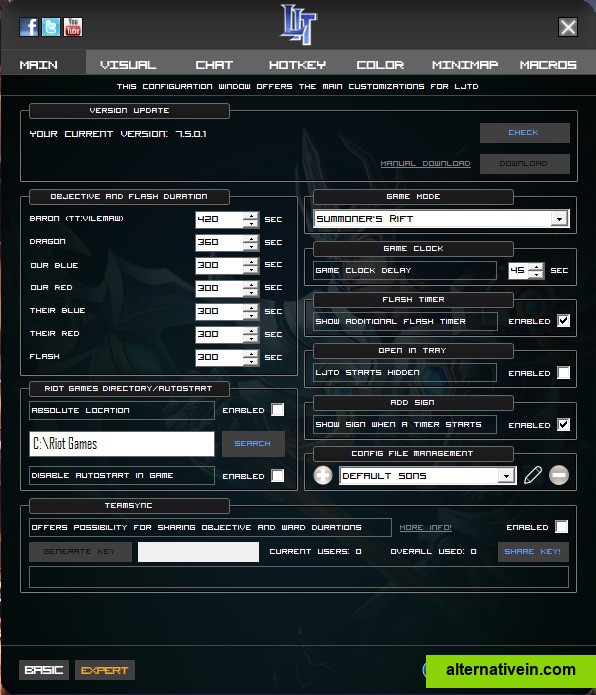Viewport: 596px width, 695px height.
Task: Decrease Their Blue duration with down arrow
Action: tap(251, 315)
